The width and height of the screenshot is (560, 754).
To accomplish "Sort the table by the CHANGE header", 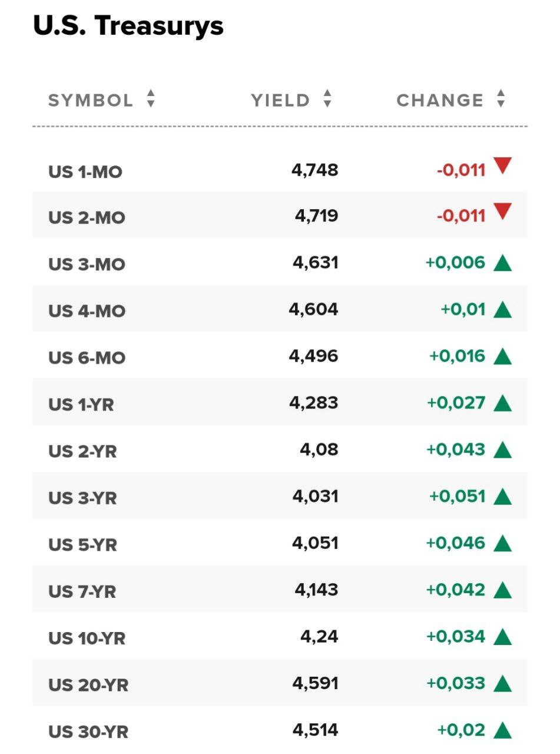I will coord(440,100).
